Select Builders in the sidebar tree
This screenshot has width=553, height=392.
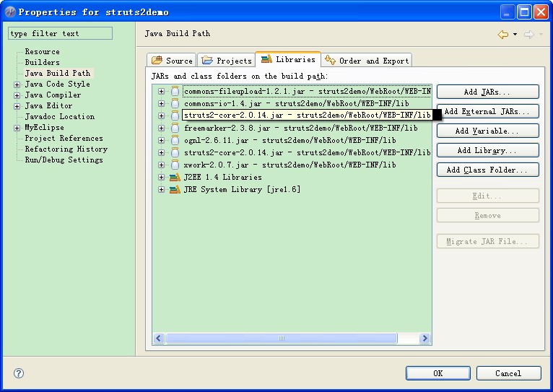[x=42, y=62]
